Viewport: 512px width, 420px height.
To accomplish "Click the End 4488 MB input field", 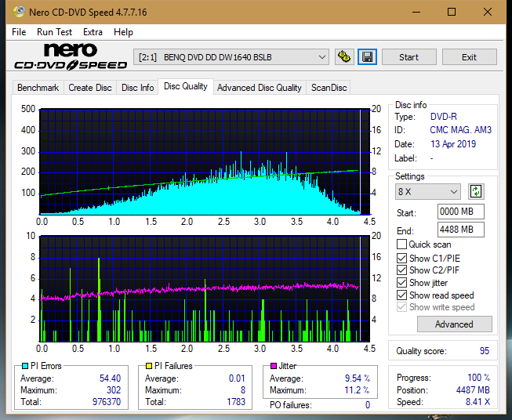I will (461, 230).
